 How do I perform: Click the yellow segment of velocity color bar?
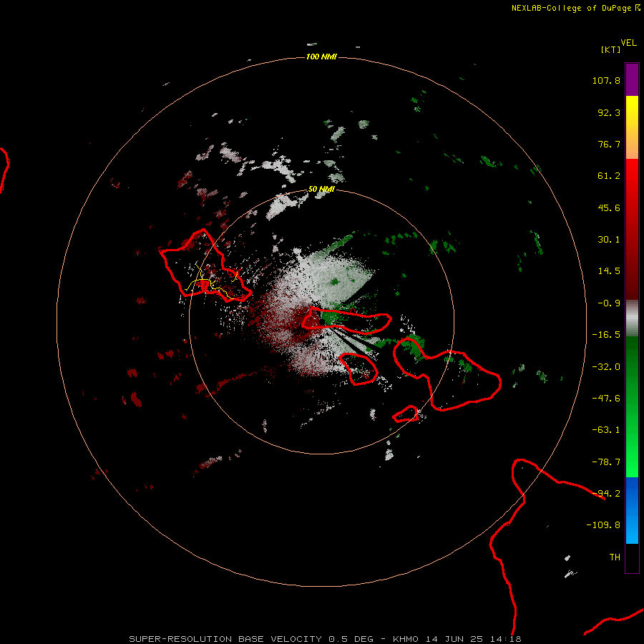(x=632, y=127)
